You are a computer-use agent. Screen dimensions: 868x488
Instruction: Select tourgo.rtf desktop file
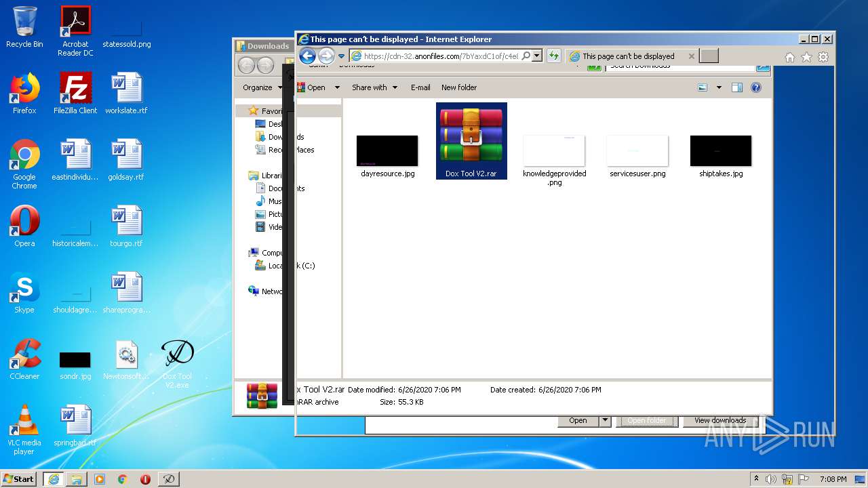tap(127, 226)
